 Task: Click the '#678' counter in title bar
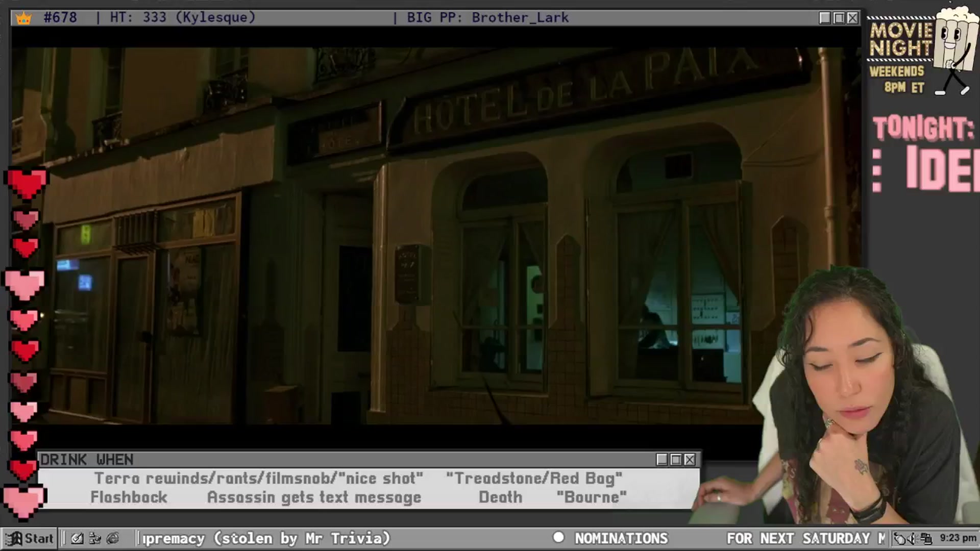coord(60,18)
